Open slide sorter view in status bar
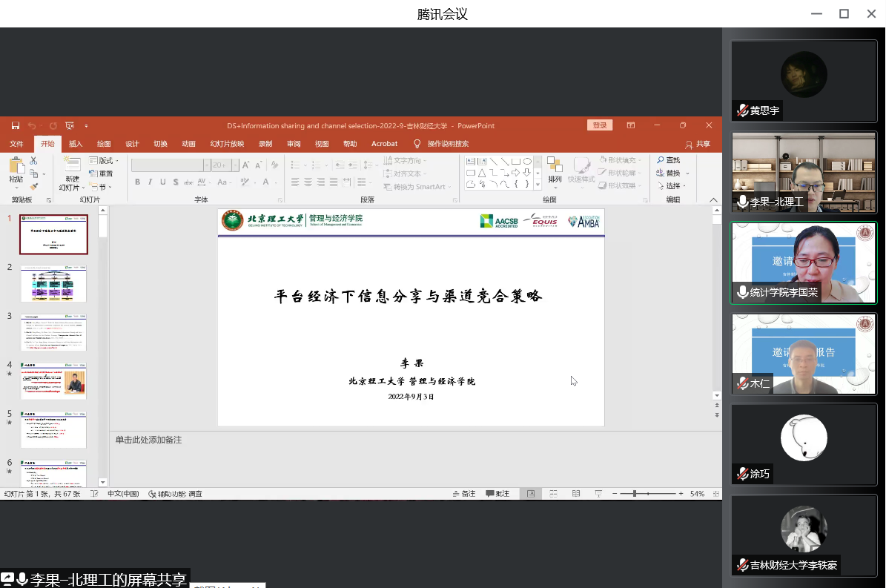886x588 pixels. pos(553,494)
